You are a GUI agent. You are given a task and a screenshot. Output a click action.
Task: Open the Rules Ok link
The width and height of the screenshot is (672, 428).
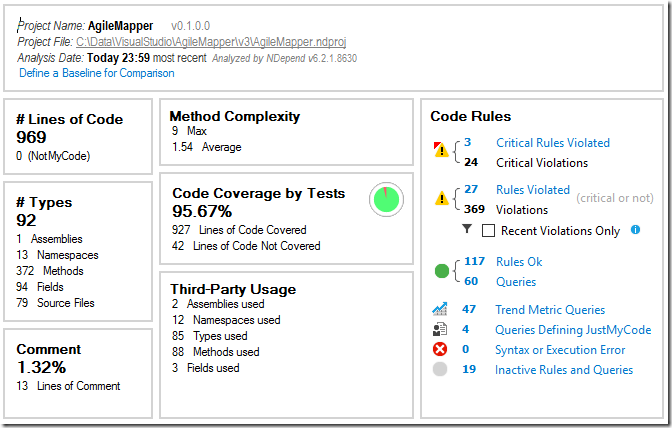tap(519, 261)
